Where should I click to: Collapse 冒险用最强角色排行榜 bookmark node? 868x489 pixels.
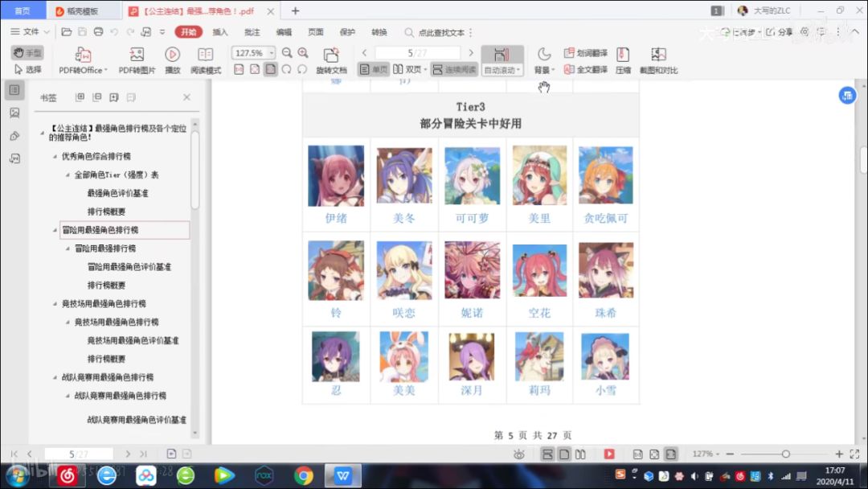pos(55,230)
